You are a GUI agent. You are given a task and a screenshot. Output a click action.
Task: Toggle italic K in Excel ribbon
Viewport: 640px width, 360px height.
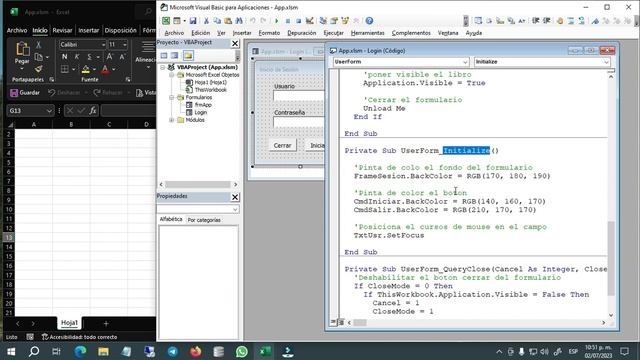coord(77,57)
